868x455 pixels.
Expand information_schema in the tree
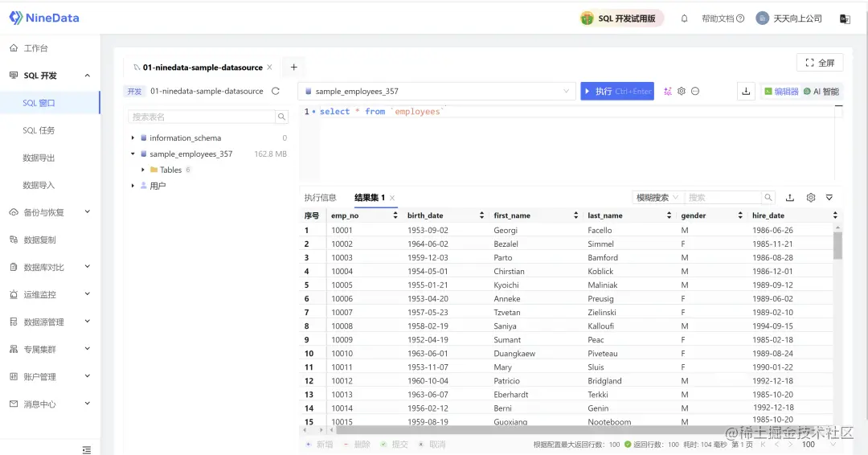133,137
